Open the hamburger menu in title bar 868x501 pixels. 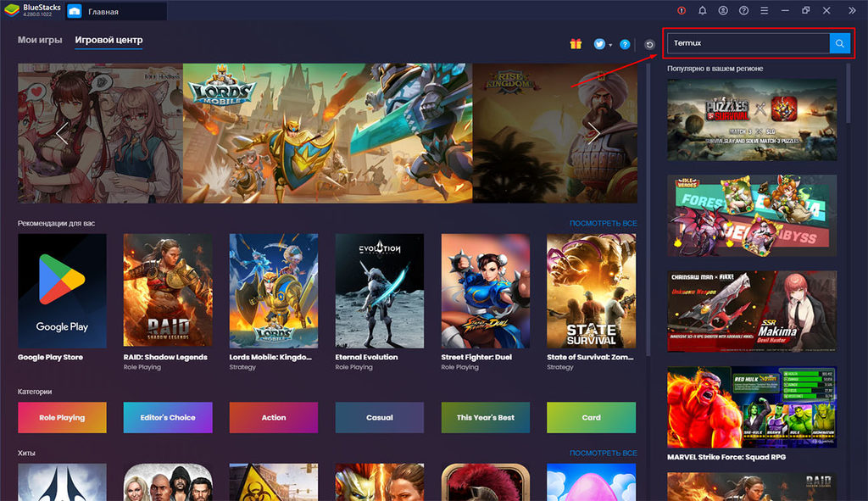click(x=764, y=10)
